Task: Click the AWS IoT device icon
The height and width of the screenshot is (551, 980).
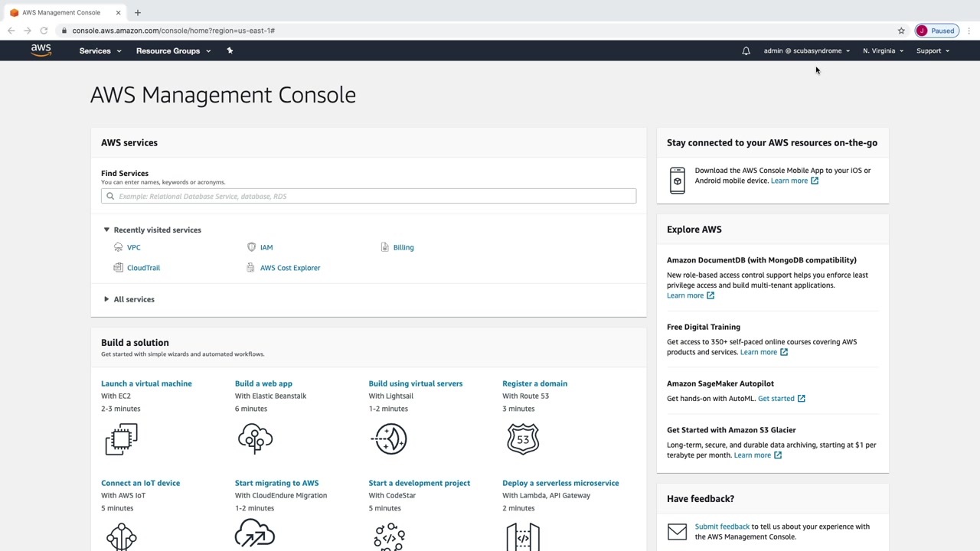Action: tap(122, 536)
